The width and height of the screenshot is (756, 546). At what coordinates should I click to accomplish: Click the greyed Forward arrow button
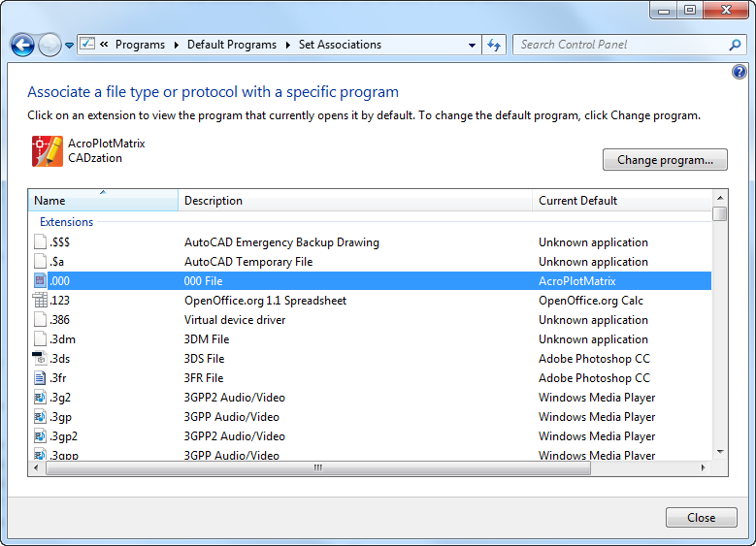[49, 46]
